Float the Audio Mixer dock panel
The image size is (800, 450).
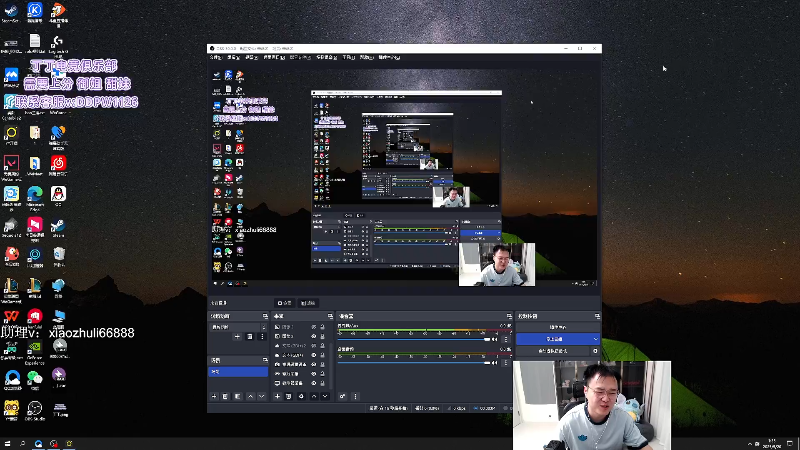click(509, 316)
